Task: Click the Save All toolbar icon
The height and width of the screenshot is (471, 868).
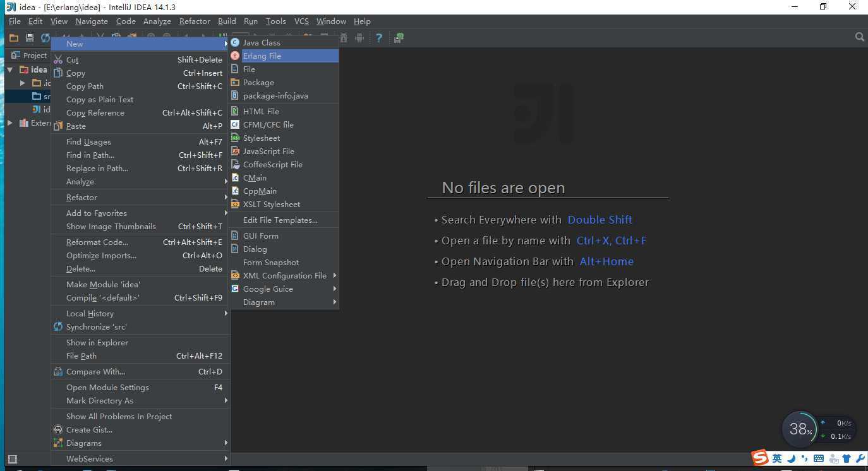Action: (x=29, y=38)
